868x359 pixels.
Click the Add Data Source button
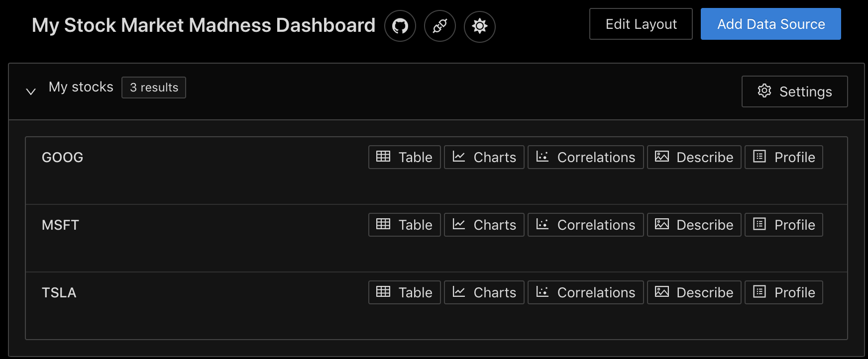tap(770, 24)
